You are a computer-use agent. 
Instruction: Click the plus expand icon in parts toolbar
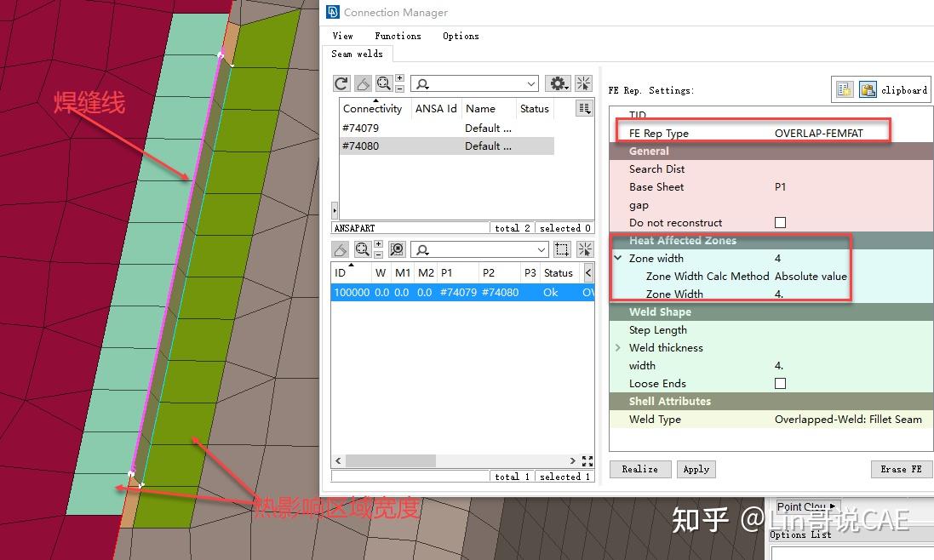[x=399, y=78]
